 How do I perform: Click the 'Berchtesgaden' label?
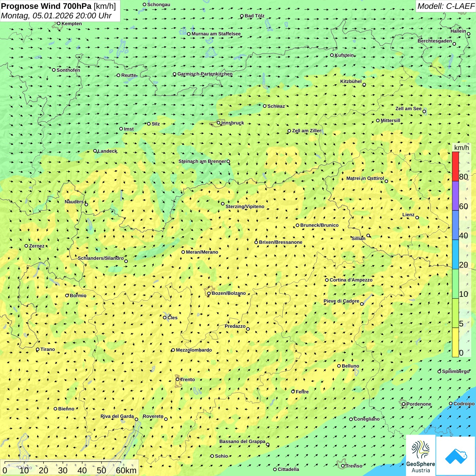point(435,41)
